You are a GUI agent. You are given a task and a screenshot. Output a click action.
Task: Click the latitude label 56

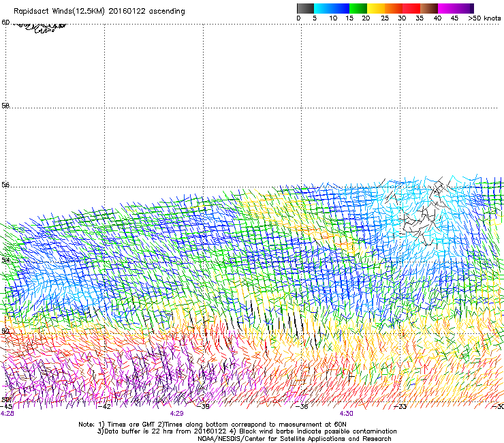pos(5,185)
